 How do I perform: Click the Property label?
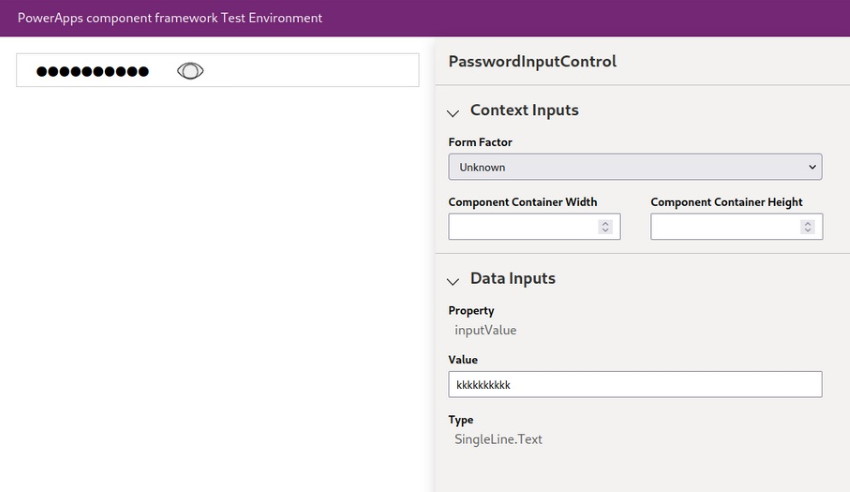click(x=471, y=310)
